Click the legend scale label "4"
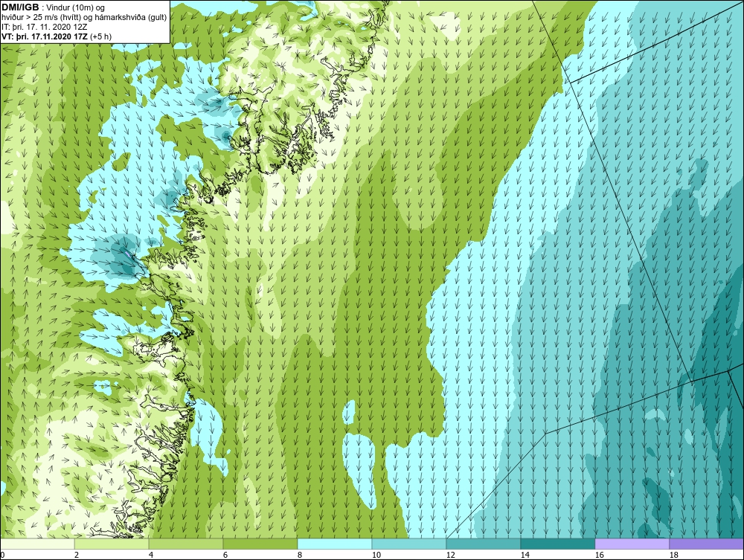 click(x=151, y=555)
